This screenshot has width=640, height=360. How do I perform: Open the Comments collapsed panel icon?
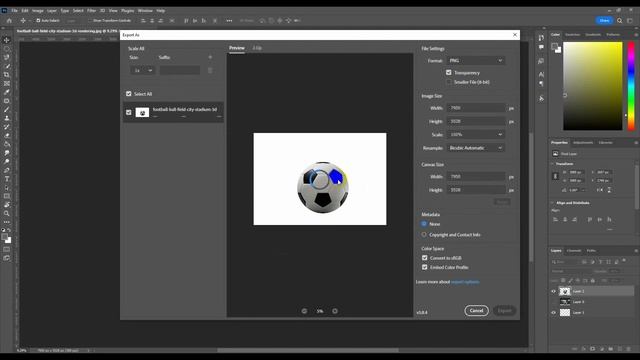point(541,47)
